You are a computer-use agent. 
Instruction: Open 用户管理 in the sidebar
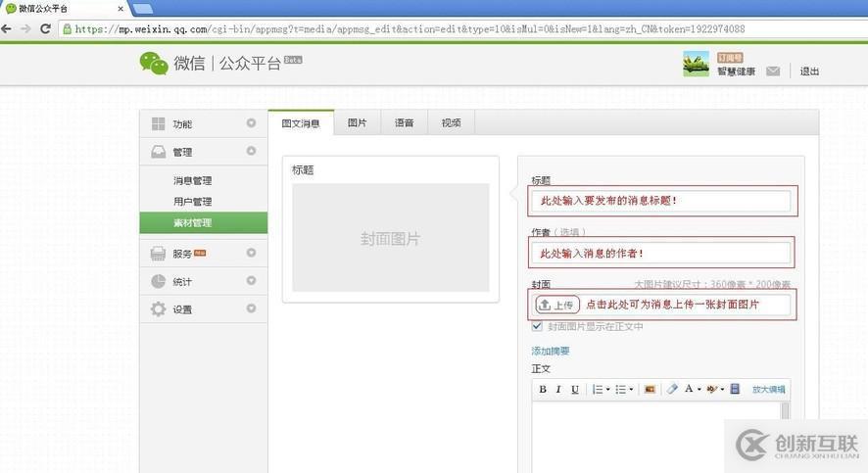192,202
